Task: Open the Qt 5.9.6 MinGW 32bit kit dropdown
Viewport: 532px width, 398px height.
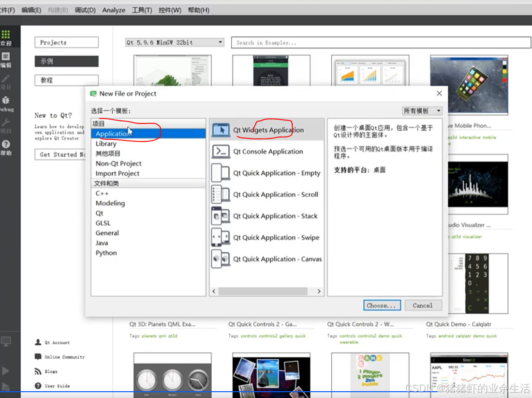Action: coord(175,43)
